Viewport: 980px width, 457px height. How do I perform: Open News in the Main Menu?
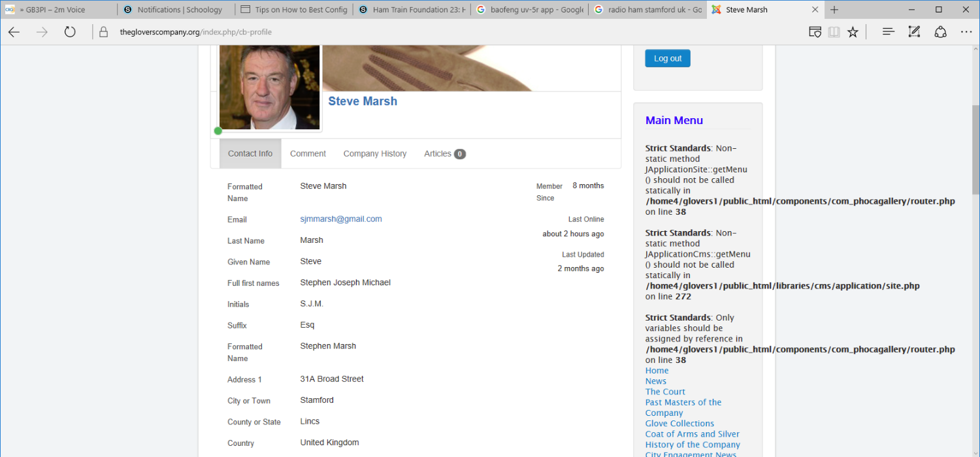tap(656, 381)
